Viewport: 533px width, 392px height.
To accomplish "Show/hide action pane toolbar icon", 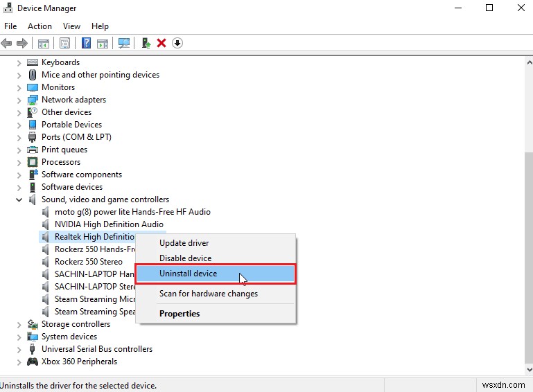I will [x=103, y=43].
